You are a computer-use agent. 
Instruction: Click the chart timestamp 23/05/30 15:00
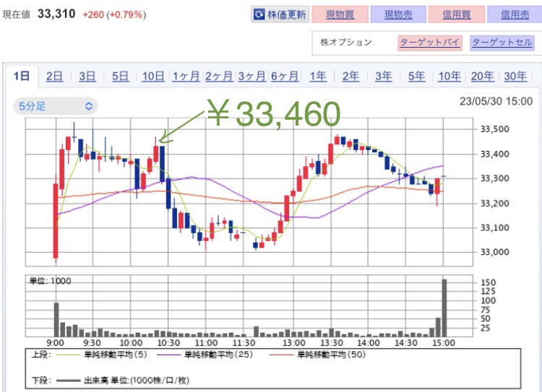[496, 101]
